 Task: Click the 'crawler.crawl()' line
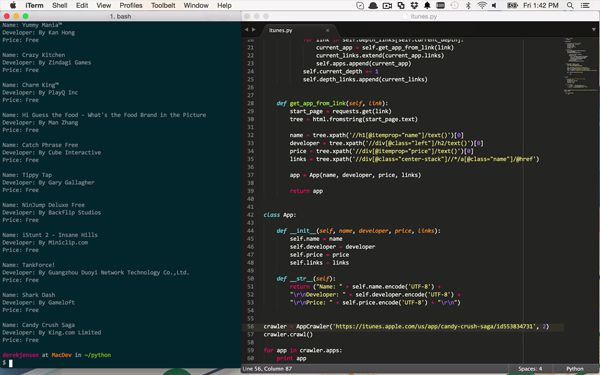(x=288, y=334)
